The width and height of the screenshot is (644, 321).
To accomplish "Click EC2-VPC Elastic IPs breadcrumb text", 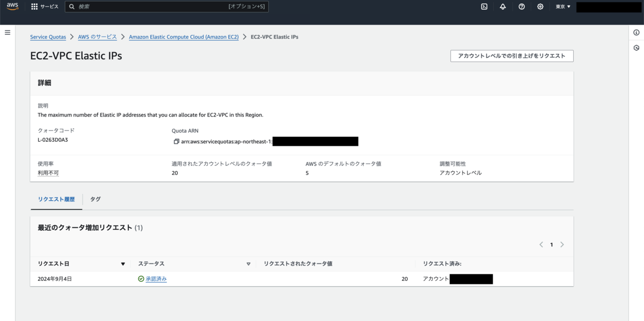I will (x=274, y=37).
